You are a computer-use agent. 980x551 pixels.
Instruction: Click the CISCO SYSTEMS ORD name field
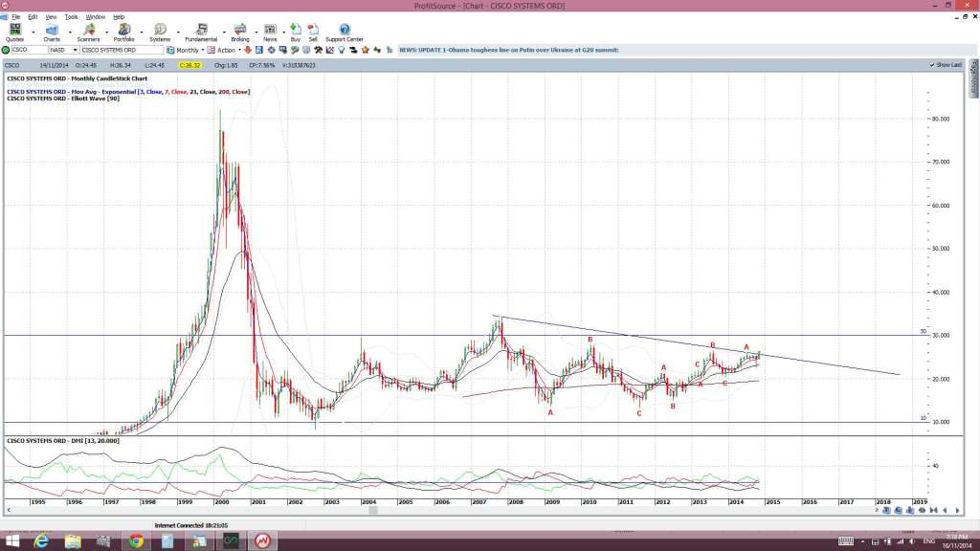coord(122,50)
